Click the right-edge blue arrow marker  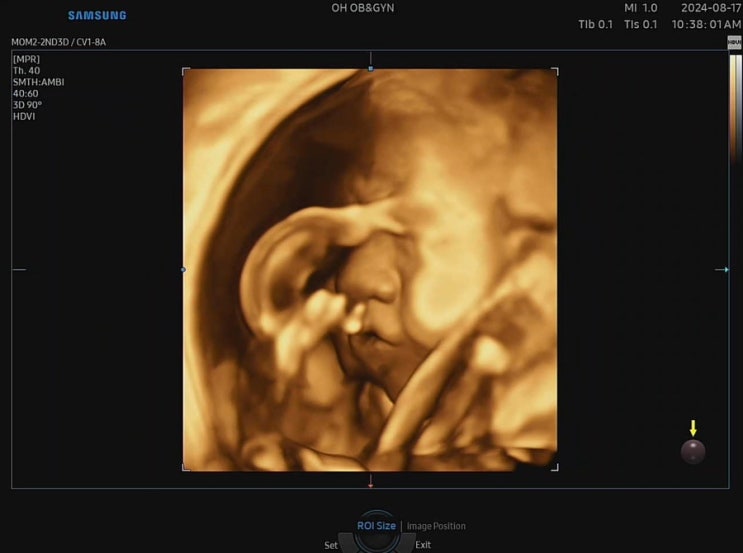(723, 270)
